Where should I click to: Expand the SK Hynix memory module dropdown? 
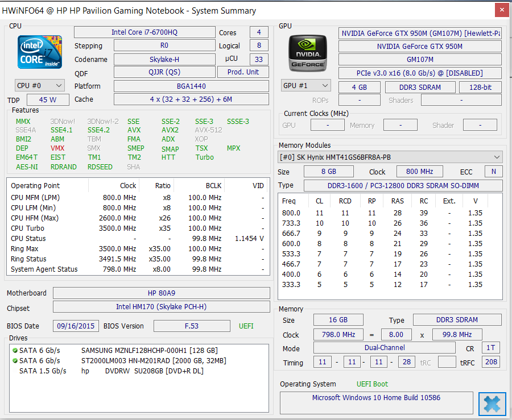tap(390, 157)
